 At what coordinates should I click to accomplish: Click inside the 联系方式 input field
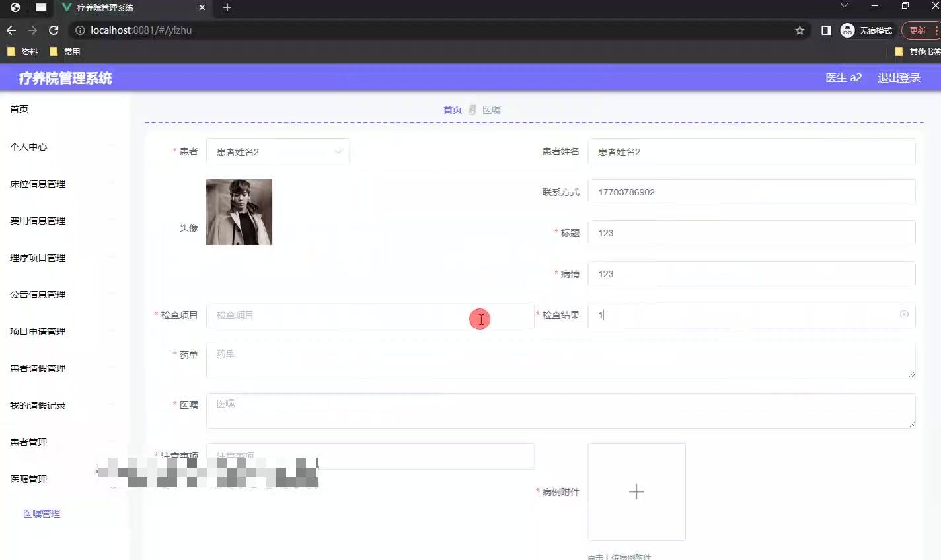coord(751,192)
